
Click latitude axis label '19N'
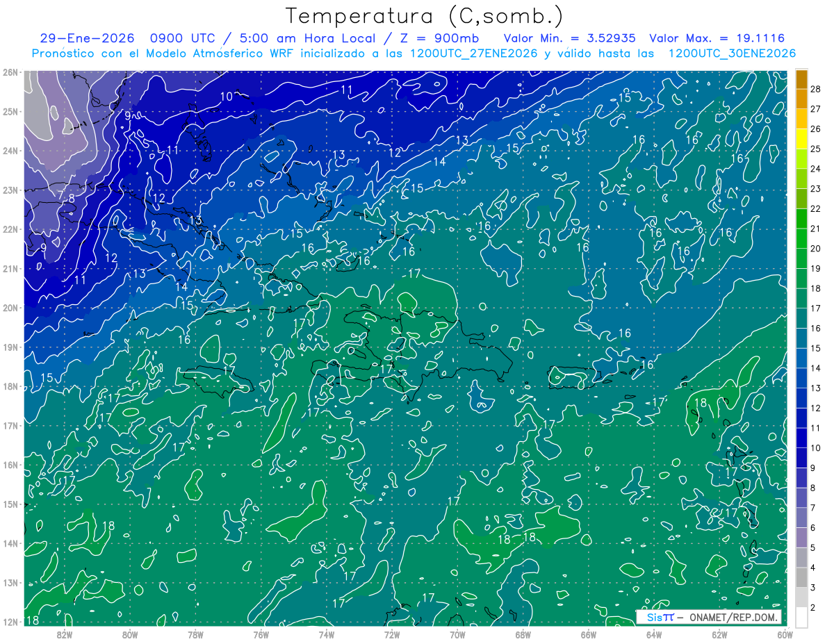tap(10, 347)
